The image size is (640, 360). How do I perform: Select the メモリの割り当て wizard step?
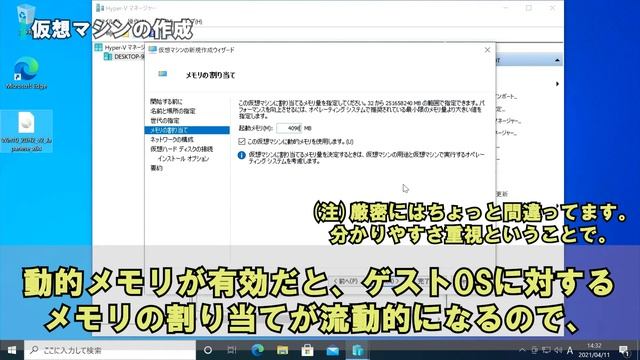click(x=187, y=130)
